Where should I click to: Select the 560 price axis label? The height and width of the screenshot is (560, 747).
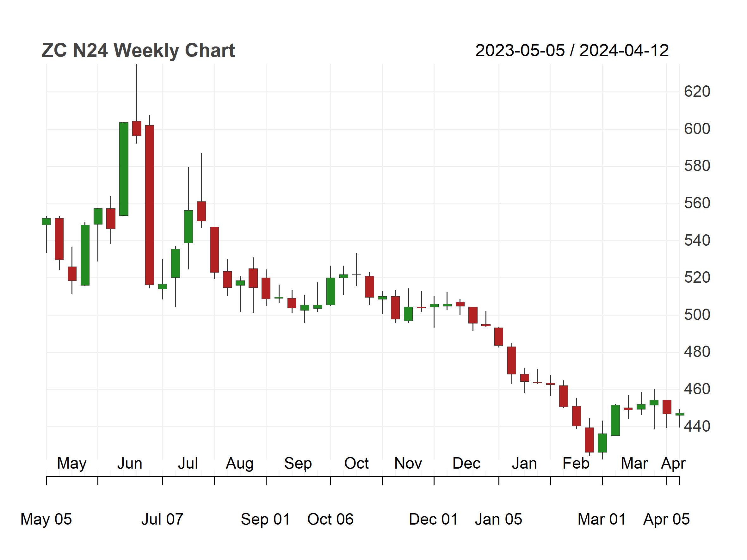(x=697, y=203)
